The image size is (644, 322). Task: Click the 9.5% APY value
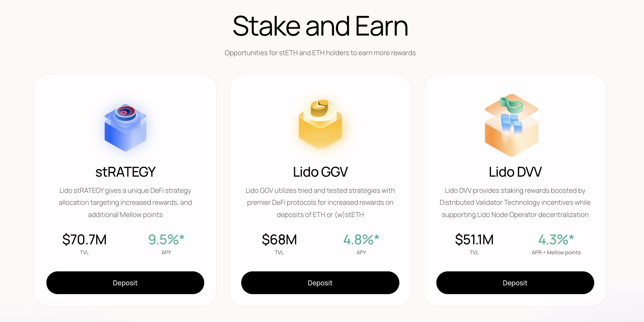(166, 240)
